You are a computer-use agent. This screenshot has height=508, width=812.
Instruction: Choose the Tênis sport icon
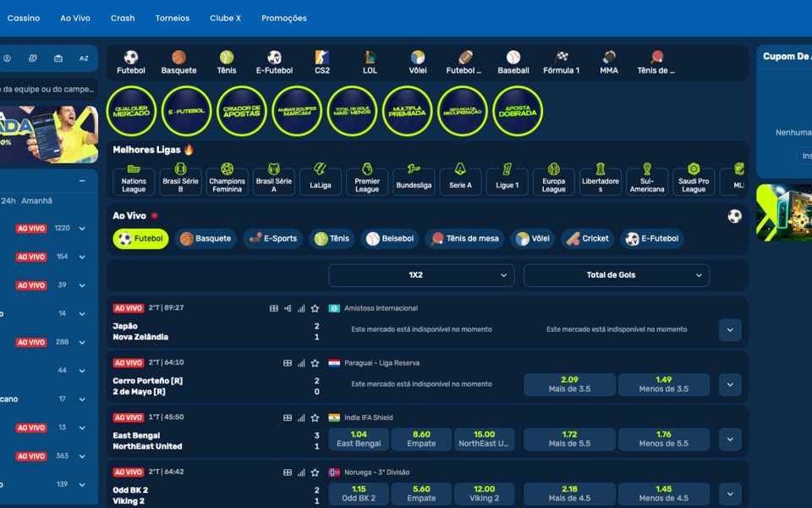pyautogui.click(x=227, y=62)
